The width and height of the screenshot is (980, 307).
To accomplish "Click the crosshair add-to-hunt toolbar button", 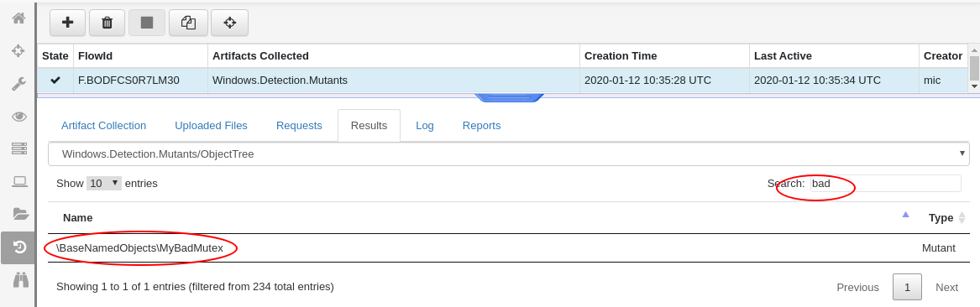I will (x=229, y=23).
